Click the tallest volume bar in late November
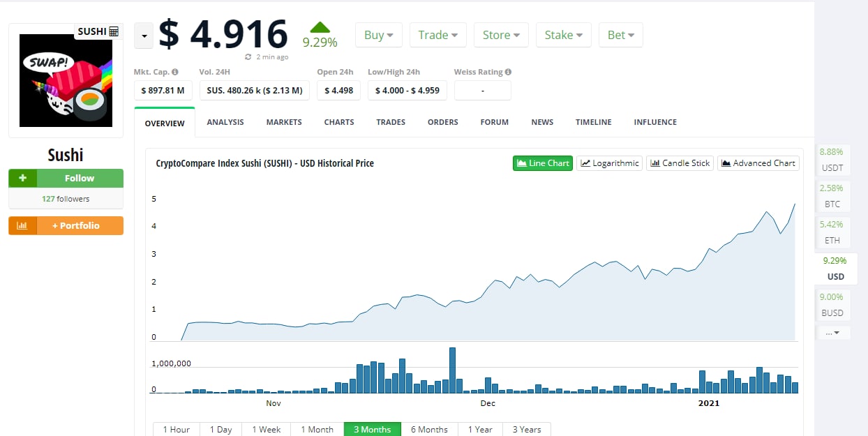 pos(452,370)
